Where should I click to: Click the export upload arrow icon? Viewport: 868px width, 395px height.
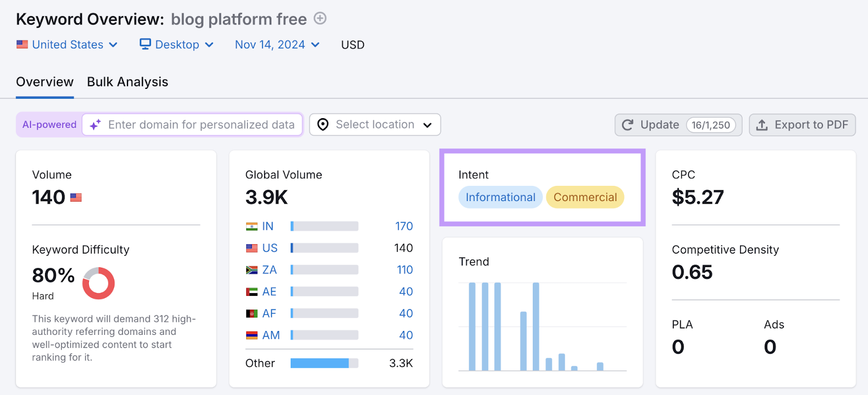[x=762, y=125]
